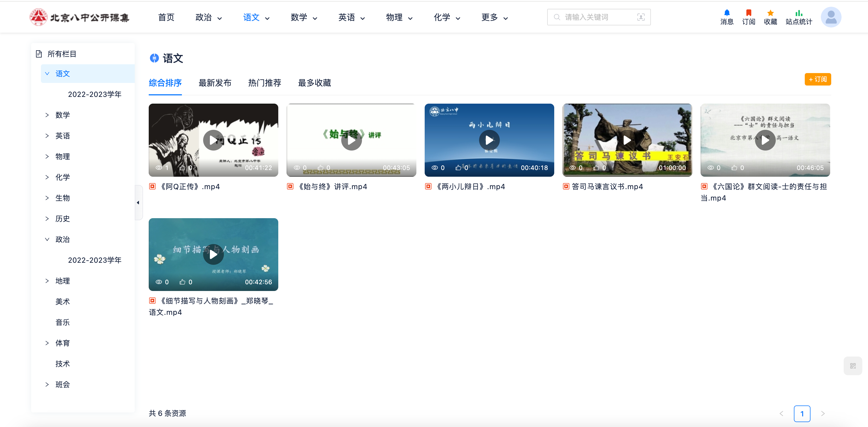Viewport: 868px width, 427px height.
Task: Focus the 请输入关键词 search field
Action: click(x=599, y=17)
